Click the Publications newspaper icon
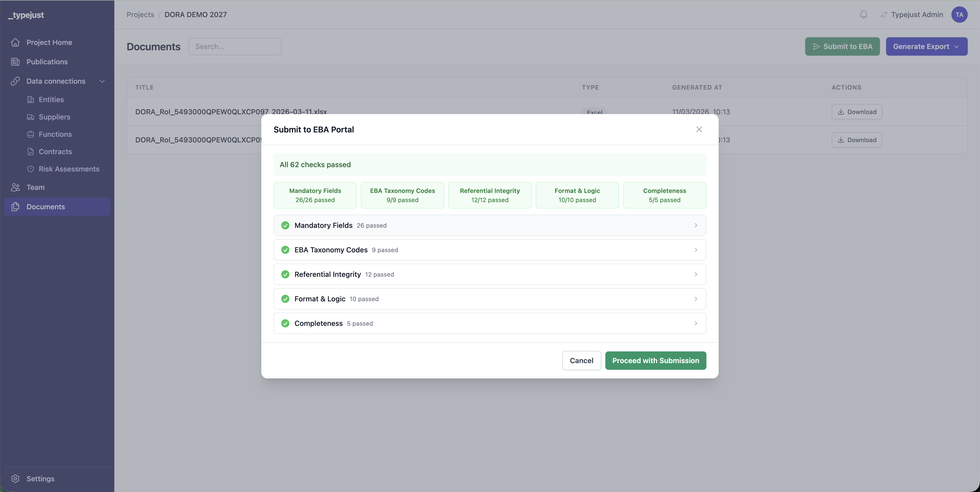 tap(15, 62)
